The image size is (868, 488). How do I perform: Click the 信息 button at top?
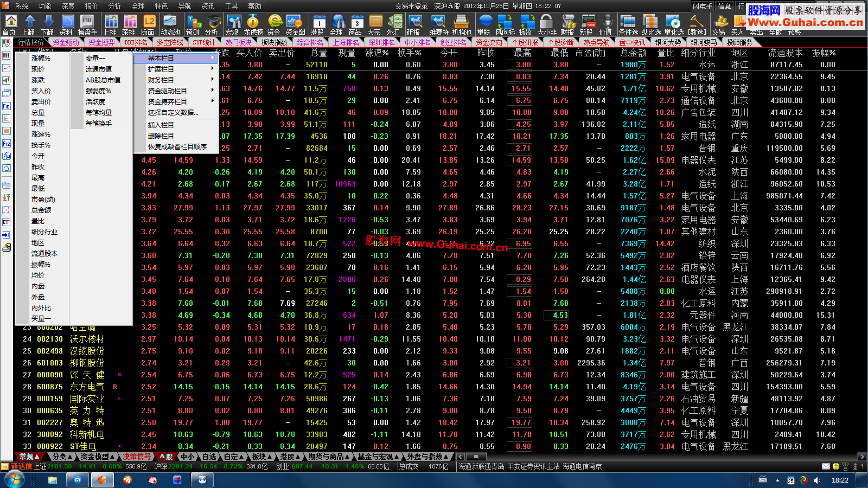(724, 6)
